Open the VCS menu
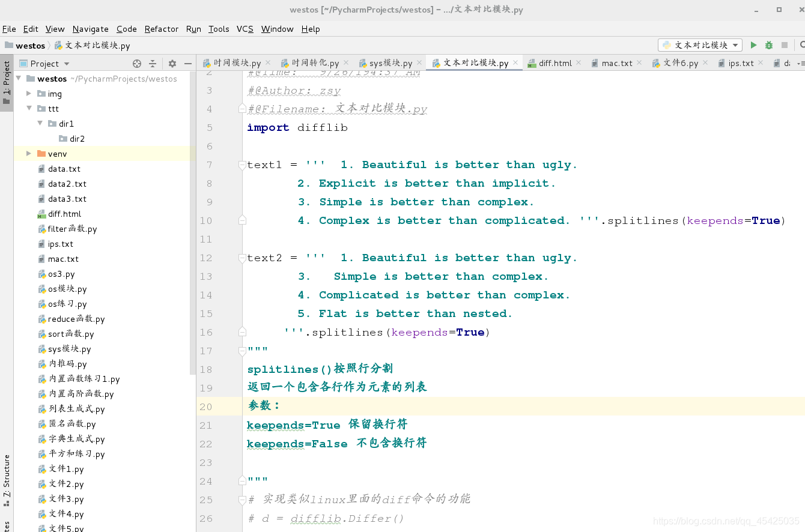The image size is (805, 532). click(245, 29)
